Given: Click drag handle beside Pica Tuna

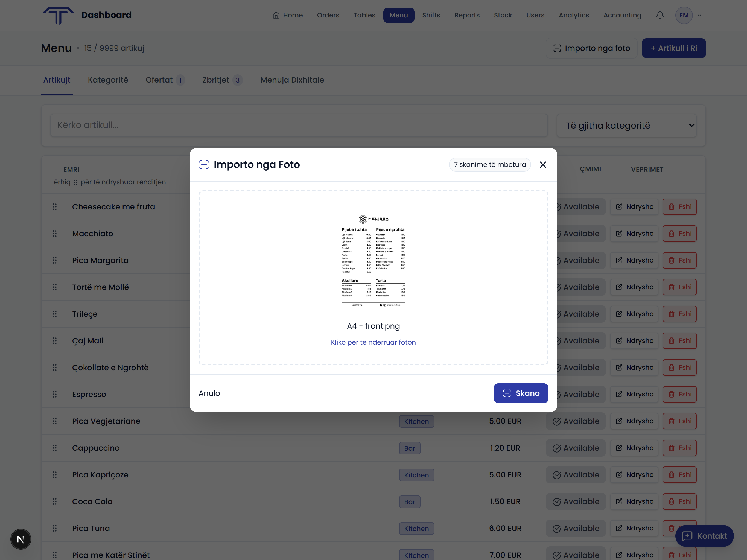Looking at the screenshot, I should point(55,528).
